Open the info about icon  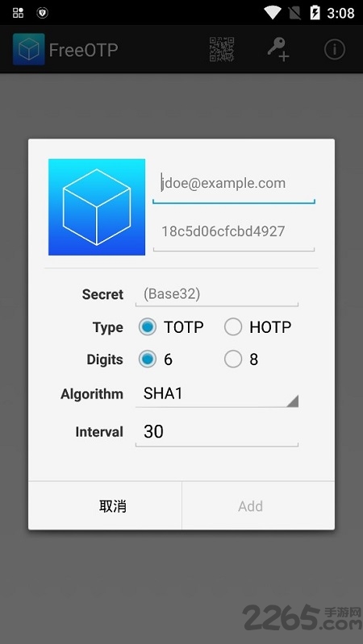click(x=334, y=49)
